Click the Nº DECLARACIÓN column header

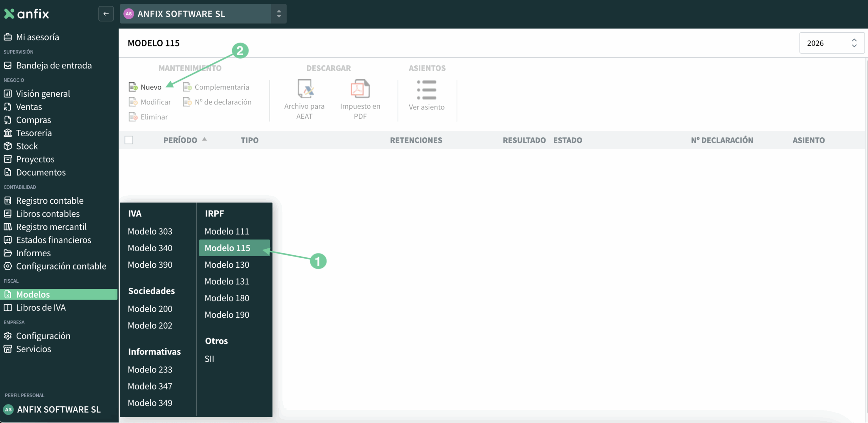click(x=722, y=140)
